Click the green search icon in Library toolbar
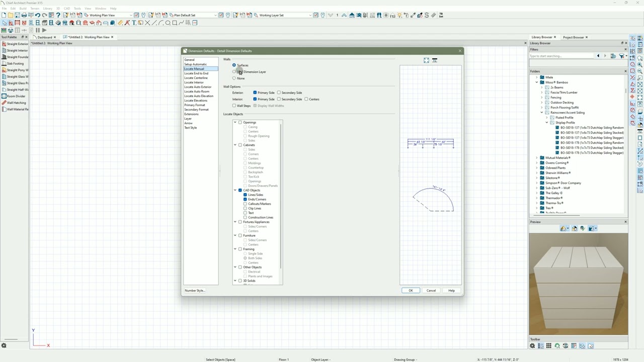 pyautogui.click(x=557, y=346)
